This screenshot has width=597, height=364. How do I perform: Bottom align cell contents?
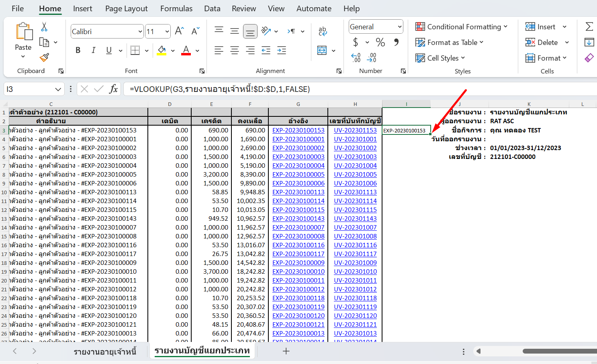pyautogui.click(x=250, y=31)
